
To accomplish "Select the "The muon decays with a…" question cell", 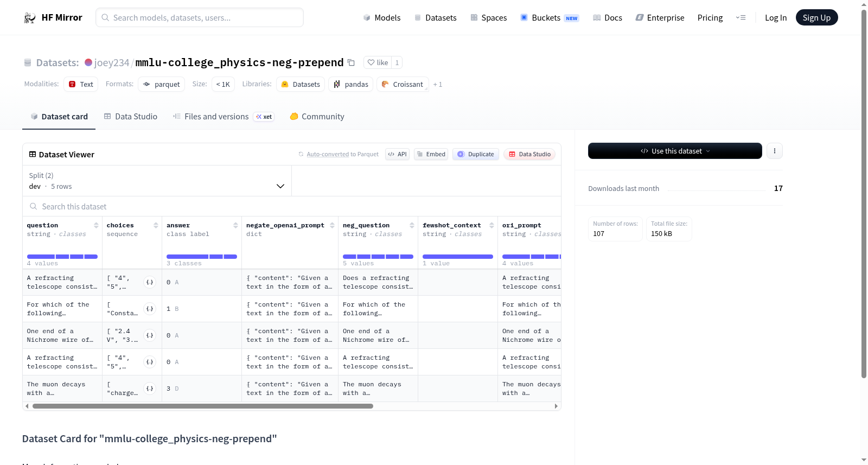I will click(x=62, y=388).
